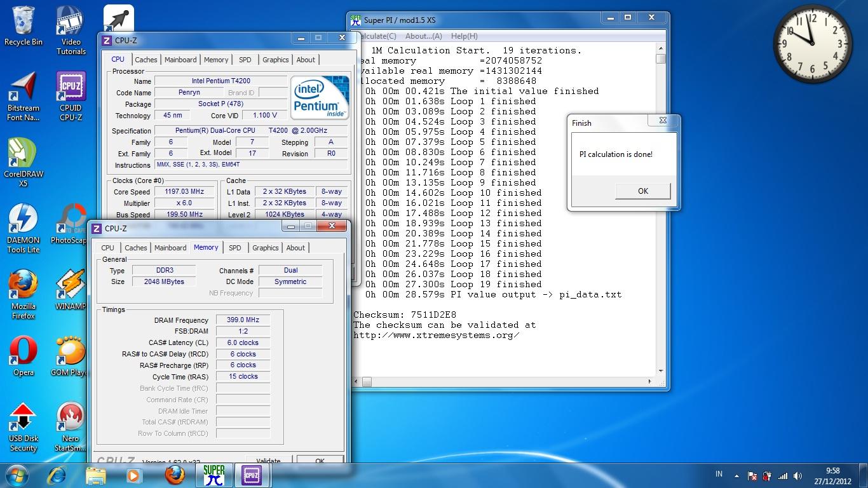Click Super PI horizontal scrollbar right arrow
The height and width of the screenshot is (488, 868).
click(x=650, y=382)
